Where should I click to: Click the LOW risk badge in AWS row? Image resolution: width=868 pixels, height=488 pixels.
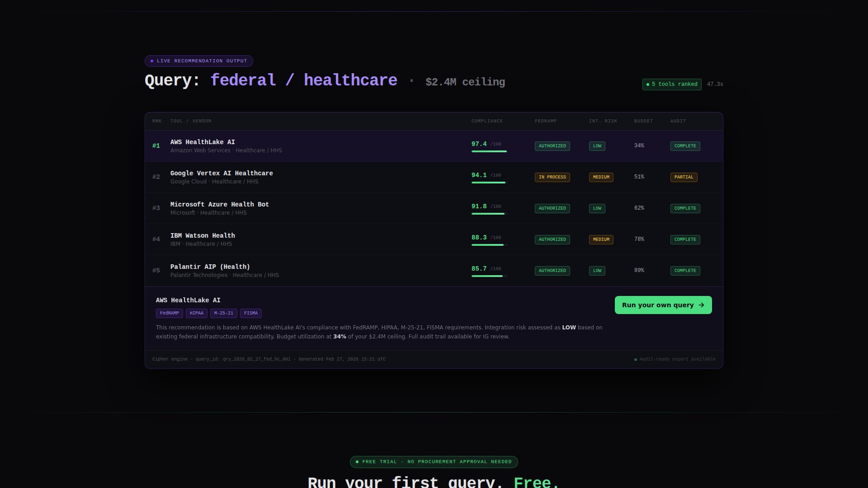coord(597,146)
